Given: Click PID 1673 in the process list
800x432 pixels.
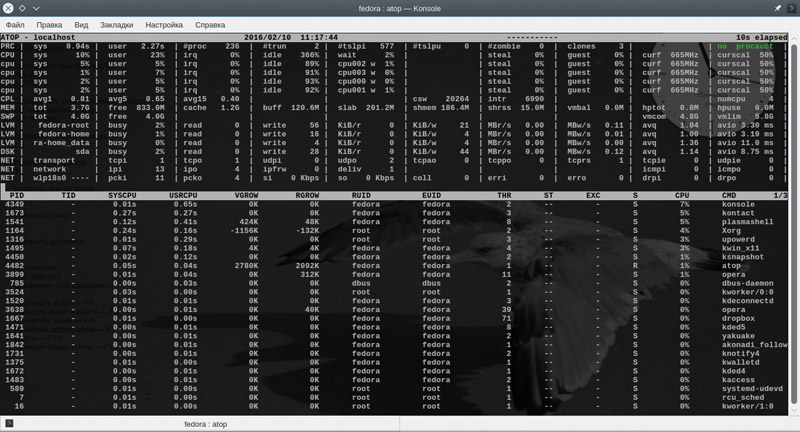Looking at the screenshot, I should click(15, 213).
